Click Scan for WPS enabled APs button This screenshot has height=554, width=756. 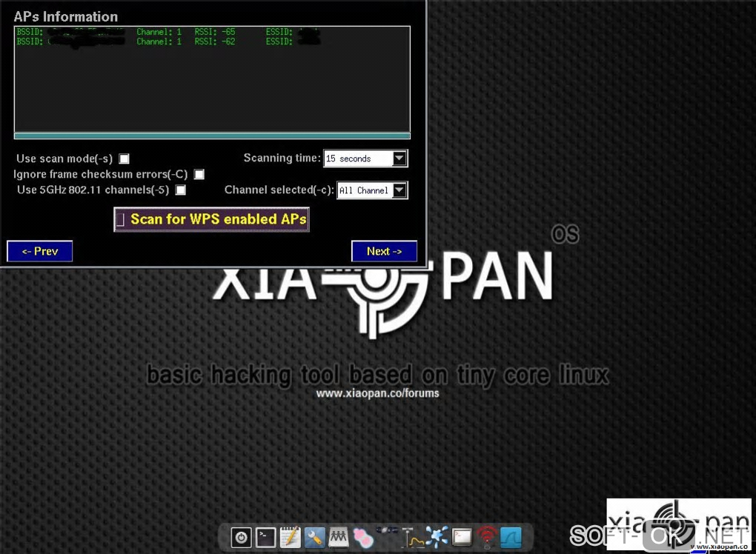212,219
